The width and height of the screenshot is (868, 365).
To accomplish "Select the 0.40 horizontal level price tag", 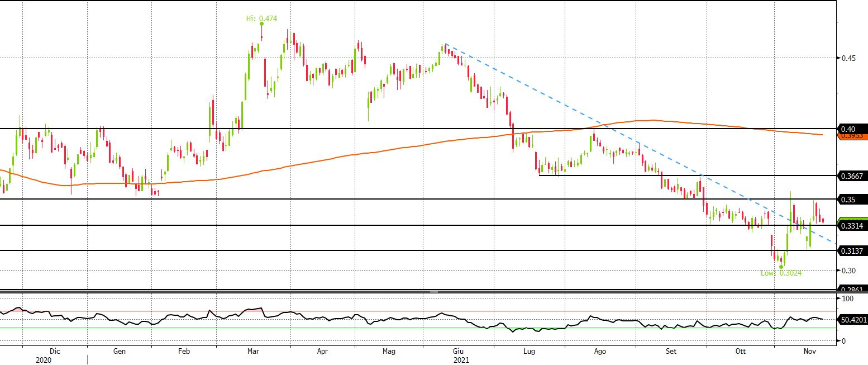I will (853, 129).
